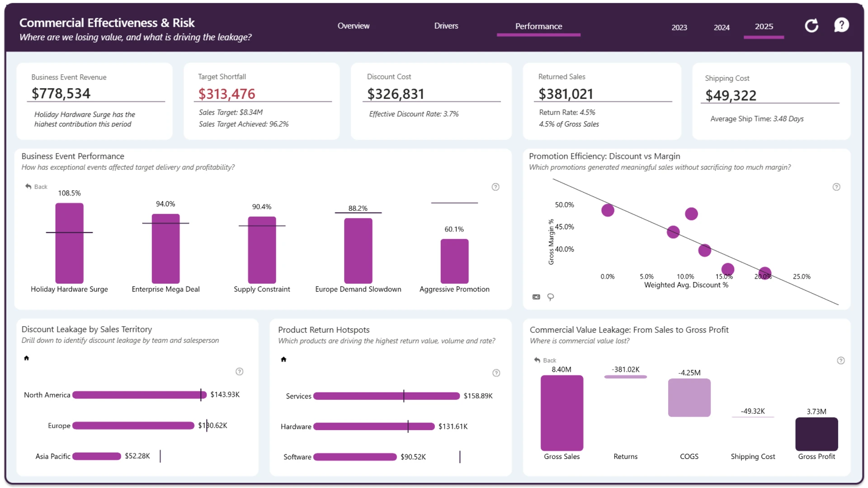Click the Product Return Hotspots help icon
Viewport: 868px width, 488px height.
coord(496,373)
